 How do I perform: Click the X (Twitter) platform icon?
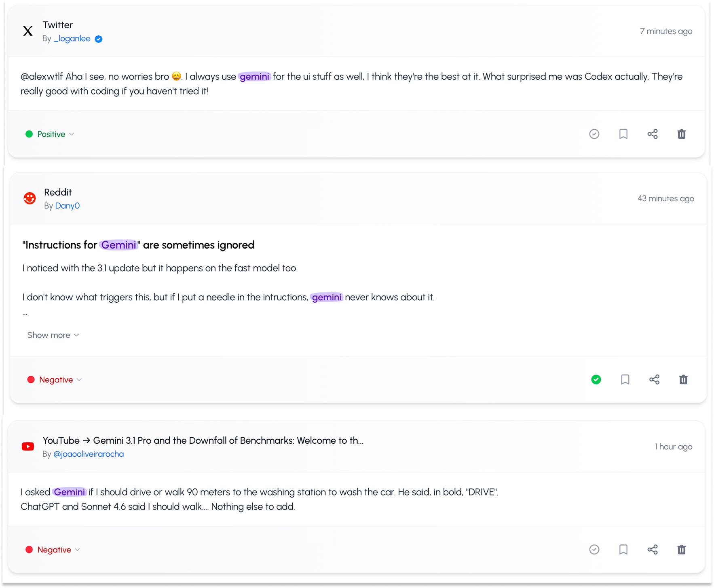point(27,31)
